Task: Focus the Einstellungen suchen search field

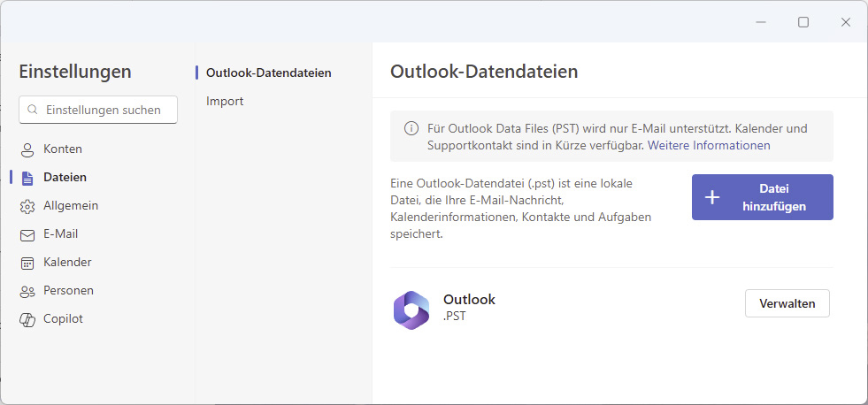Action: click(x=98, y=110)
